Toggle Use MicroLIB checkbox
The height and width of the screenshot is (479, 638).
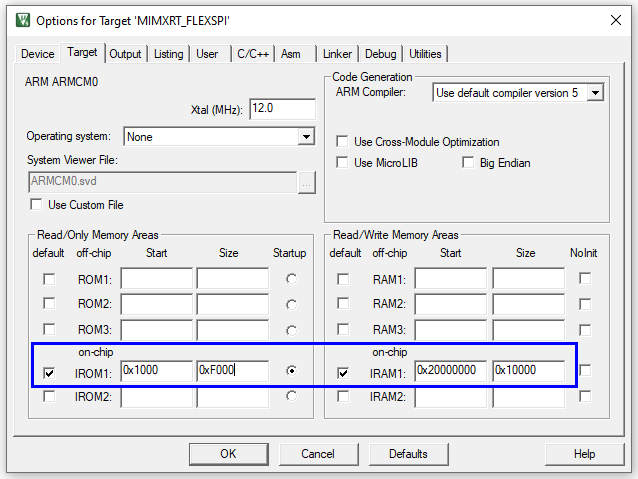(x=342, y=162)
